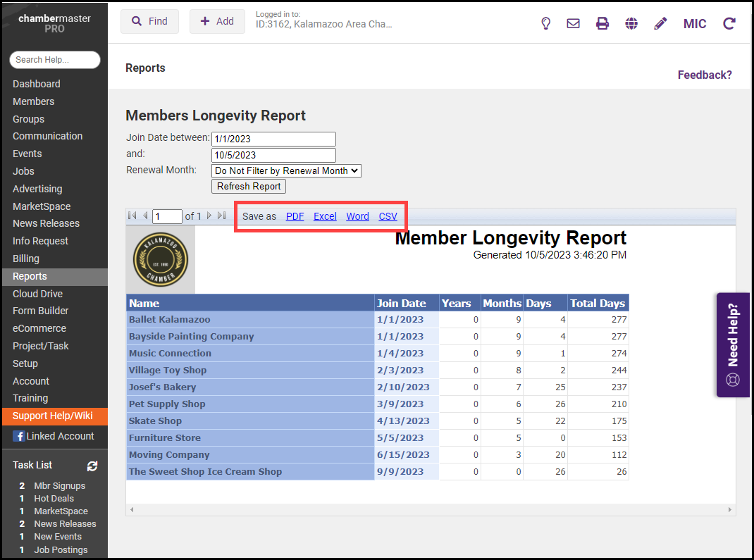
Task: Save the report as PDF
Action: click(295, 216)
